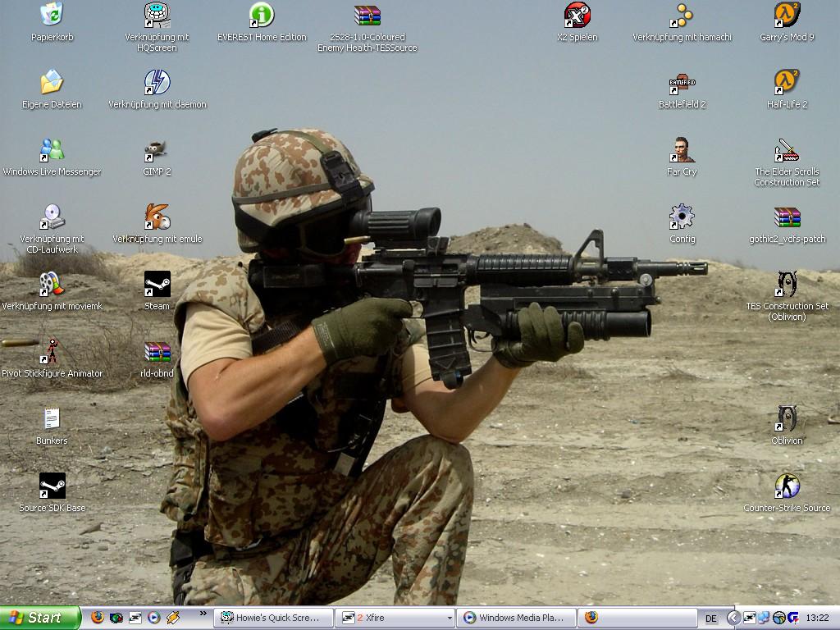The width and height of the screenshot is (840, 630).
Task: Launch Winamp from the Quick Launch bar
Action: pos(172,618)
